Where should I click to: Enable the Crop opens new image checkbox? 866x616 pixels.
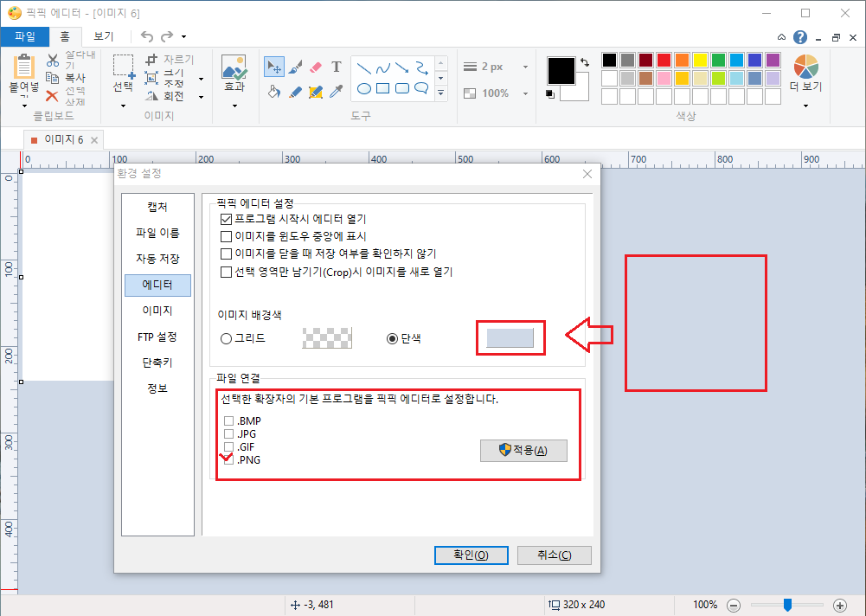coord(226,272)
